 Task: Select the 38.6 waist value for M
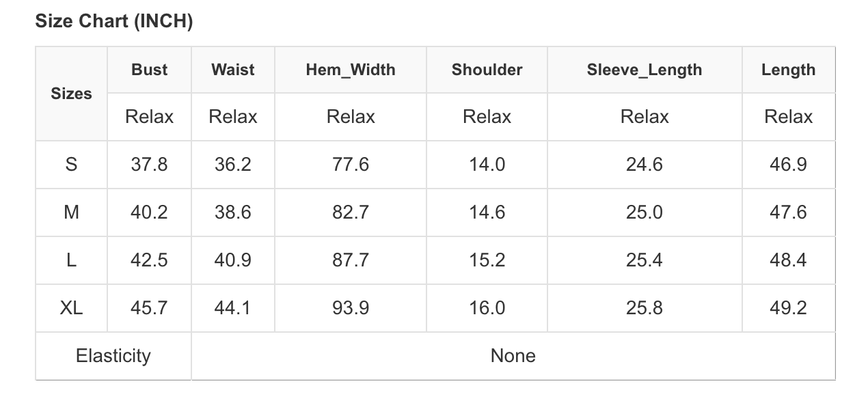coord(232,212)
